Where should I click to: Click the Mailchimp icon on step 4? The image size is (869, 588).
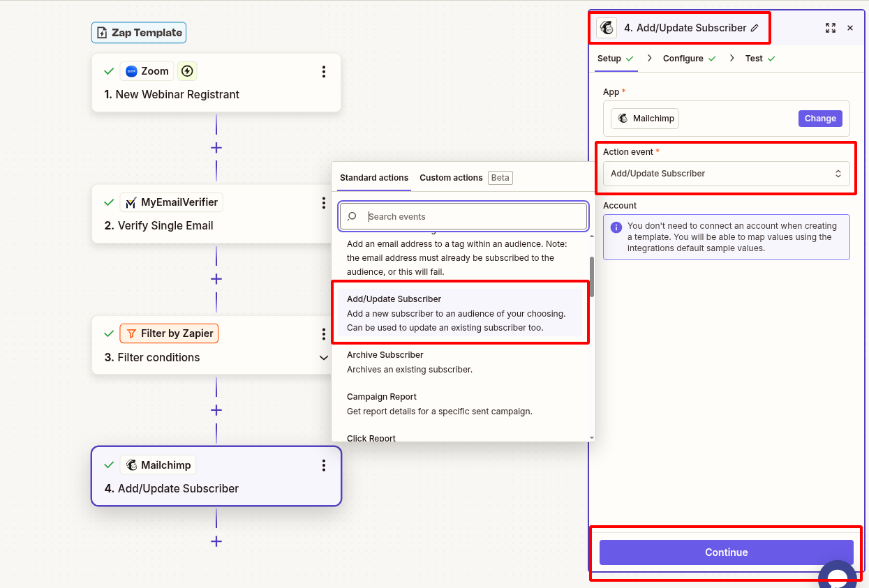click(130, 465)
